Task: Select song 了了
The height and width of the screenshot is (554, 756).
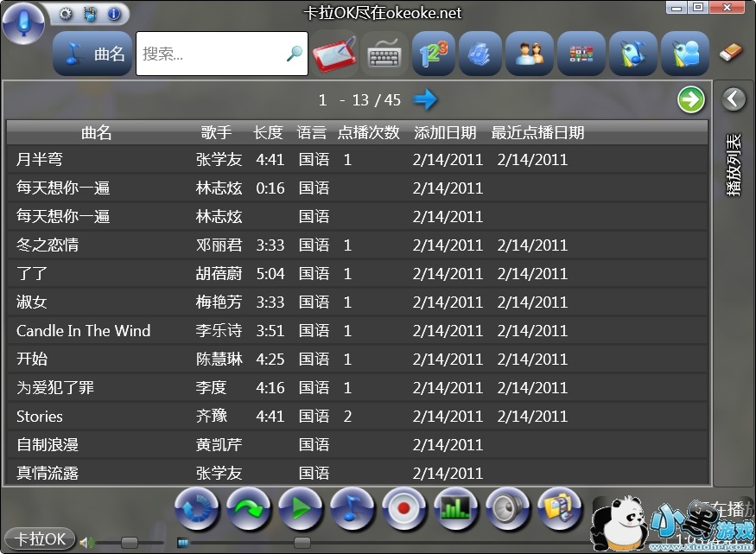Action: [x=358, y=273]
